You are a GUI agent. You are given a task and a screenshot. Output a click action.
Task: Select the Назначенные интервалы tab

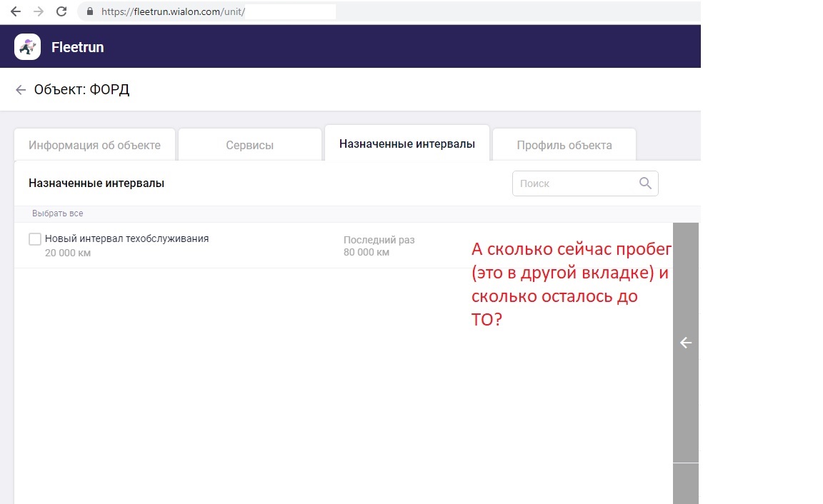click(x=407, y=144)
